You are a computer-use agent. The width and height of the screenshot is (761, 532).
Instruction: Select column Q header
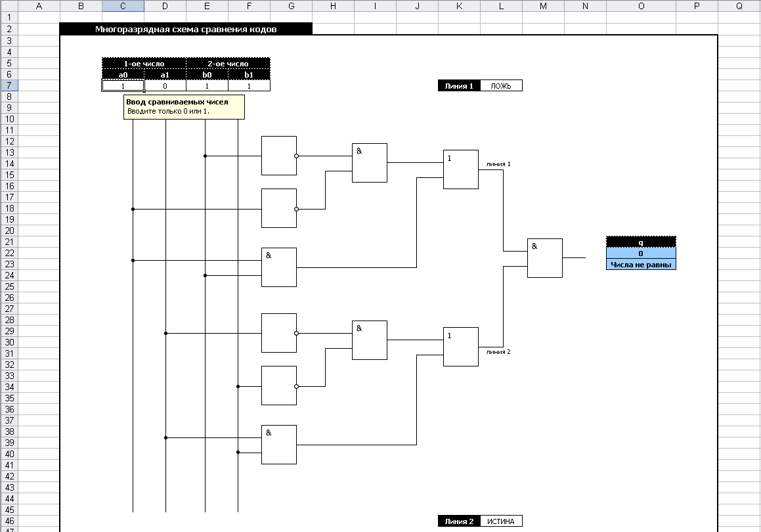tap(739, 6)
